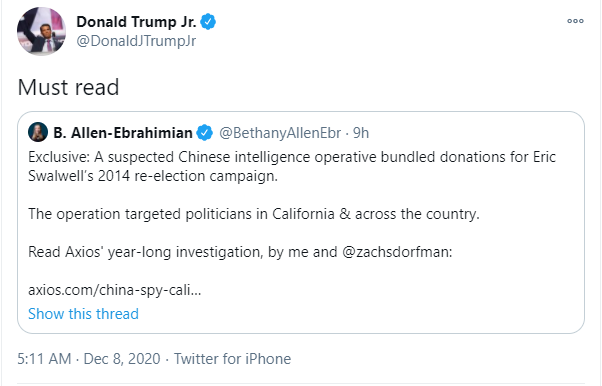
Task: Click the 9h timestamp on quoted tweet
Action: click(361, 133)
